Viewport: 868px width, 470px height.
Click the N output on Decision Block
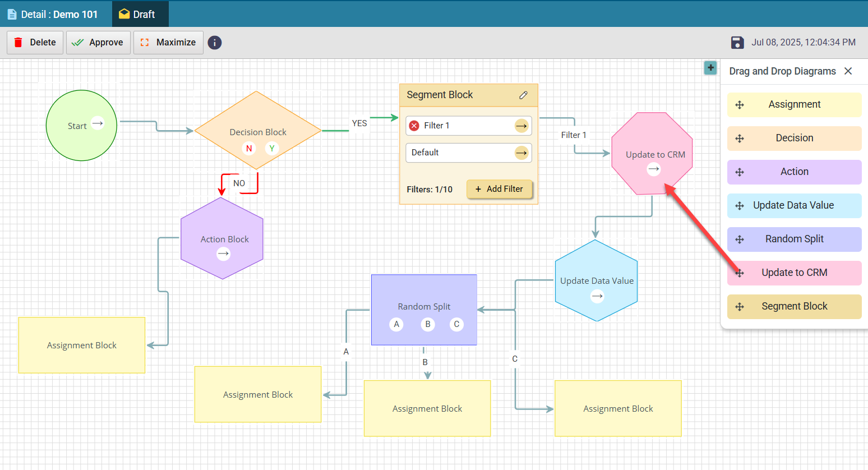249,149
